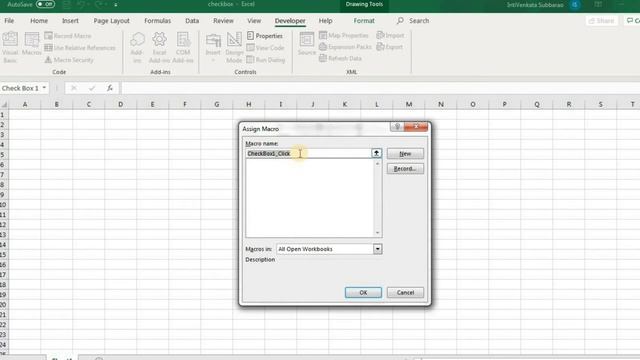
Task: Click the Select All corner triangle
Action: [4, 104]
